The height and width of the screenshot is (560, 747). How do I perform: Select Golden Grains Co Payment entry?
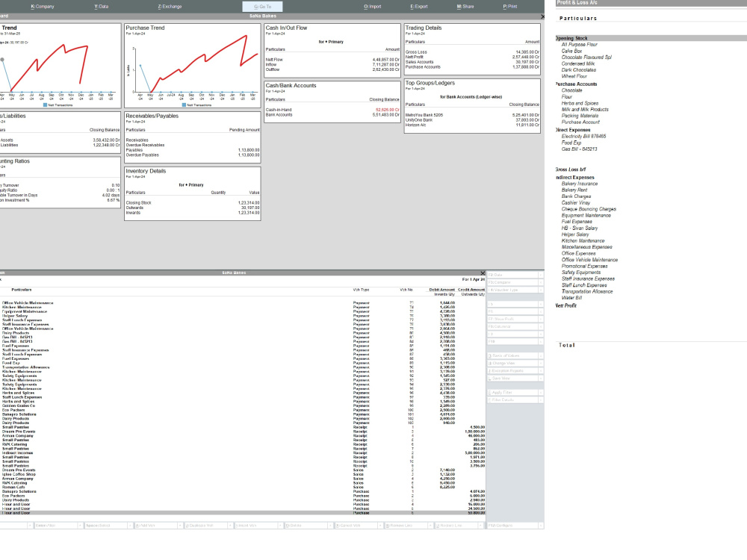tap(243, 405)
